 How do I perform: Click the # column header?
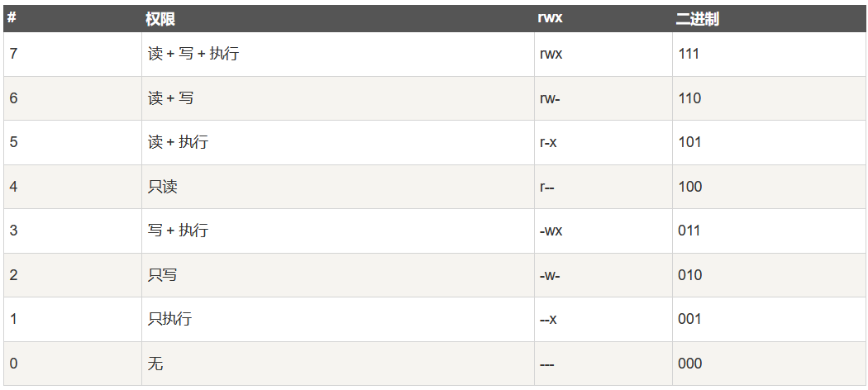(12, 18)
